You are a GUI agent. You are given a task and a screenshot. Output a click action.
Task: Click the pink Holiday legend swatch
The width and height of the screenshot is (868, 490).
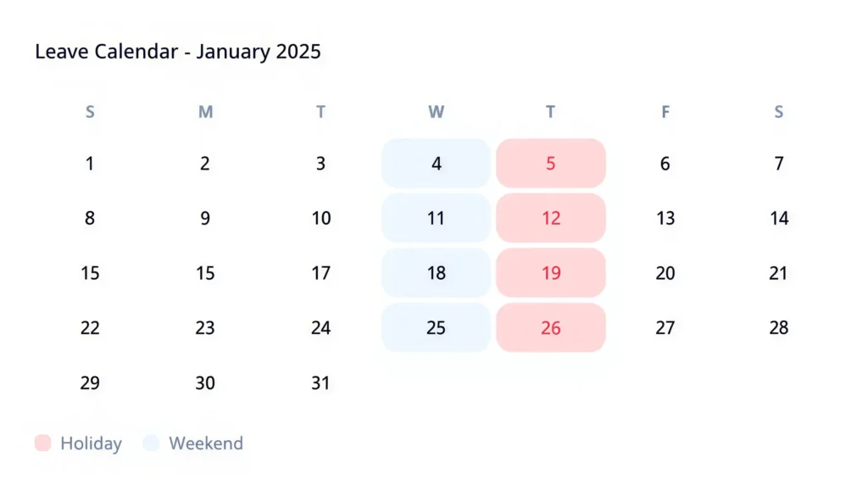tap(43, 443)
